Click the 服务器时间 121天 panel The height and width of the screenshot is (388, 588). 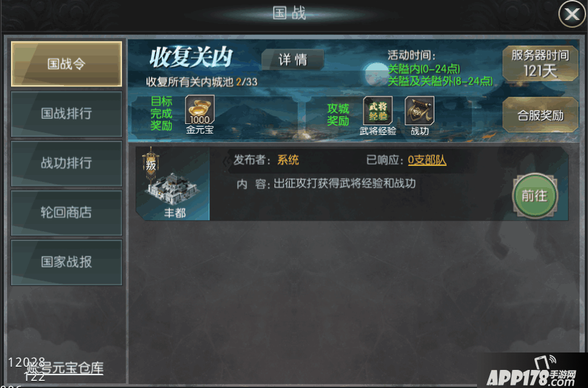540,63
